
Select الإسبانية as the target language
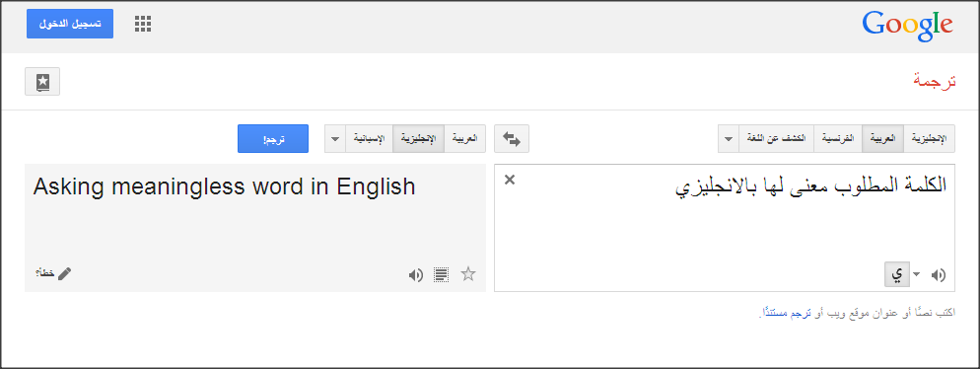click(x=369, y=138)
